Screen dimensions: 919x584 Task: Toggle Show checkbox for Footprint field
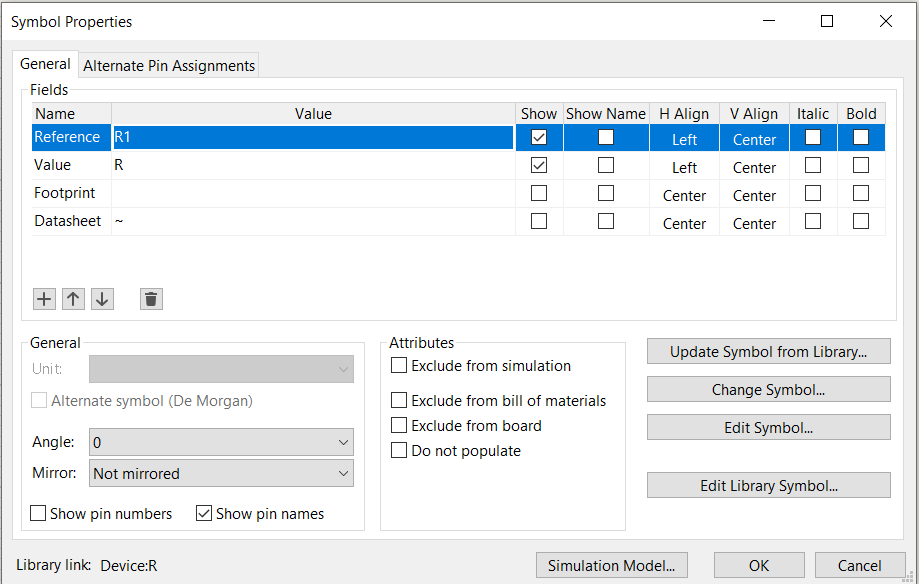coord(539,194)
